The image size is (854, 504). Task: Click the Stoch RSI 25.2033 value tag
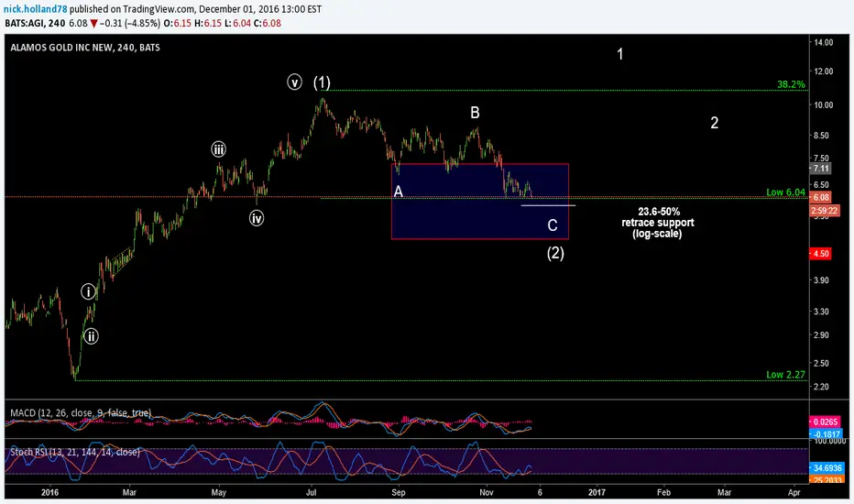(x=827, y=480)
